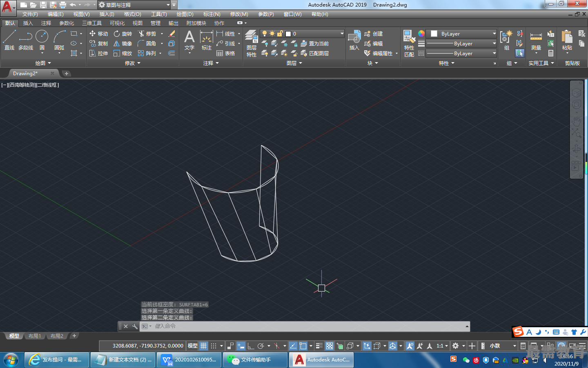
Task: Toggle snap mode in status bar
Action: [214, 346]
